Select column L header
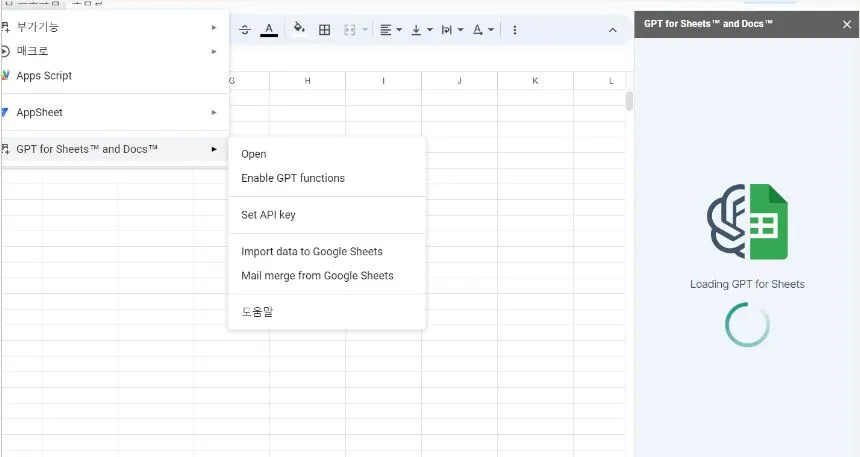This screenshot has height=457, width=860. point(600,81)
